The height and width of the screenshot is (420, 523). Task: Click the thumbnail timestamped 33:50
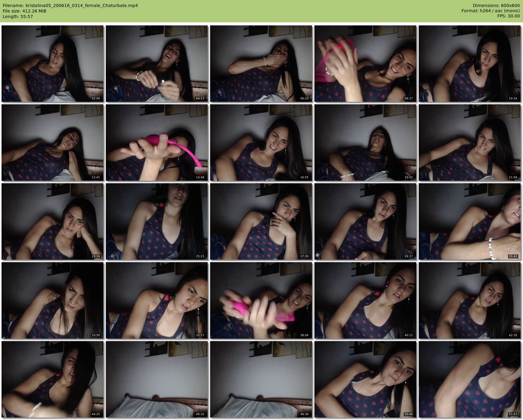(x=53, y=300)
